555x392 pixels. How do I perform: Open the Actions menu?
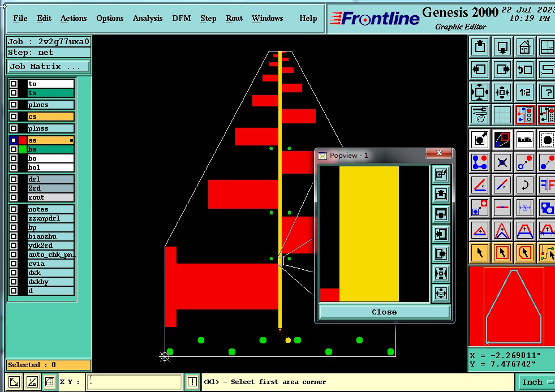pyautogui.click(x=74, y=19)
